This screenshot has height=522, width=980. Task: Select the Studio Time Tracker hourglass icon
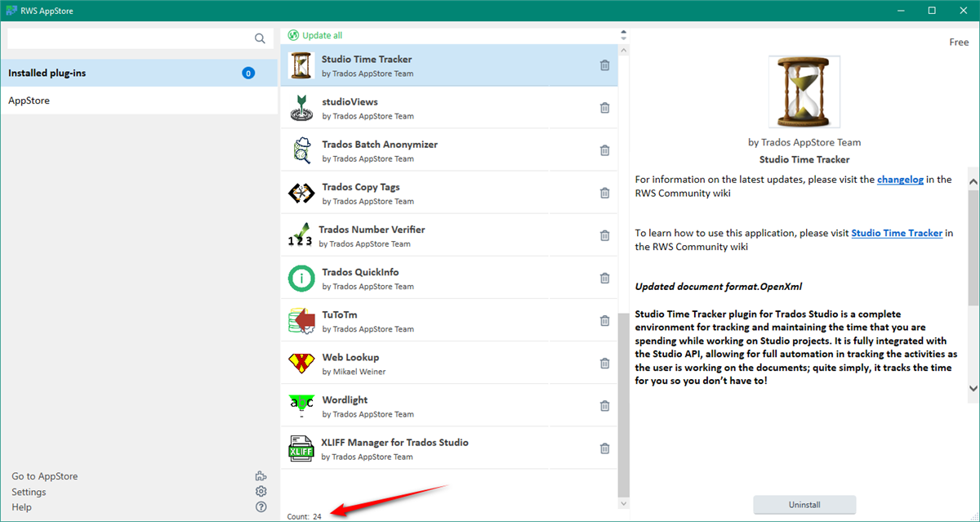[x=301, y=65]
